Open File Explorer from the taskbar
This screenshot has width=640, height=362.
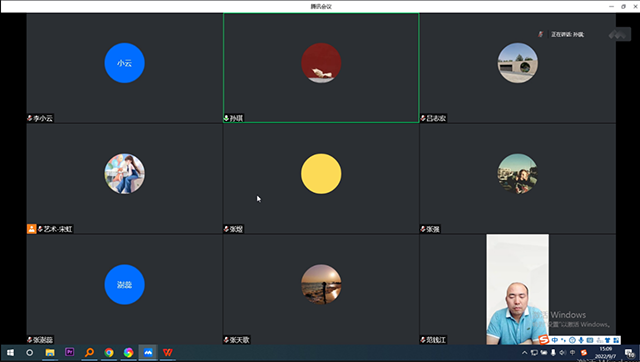coord(50,352)
